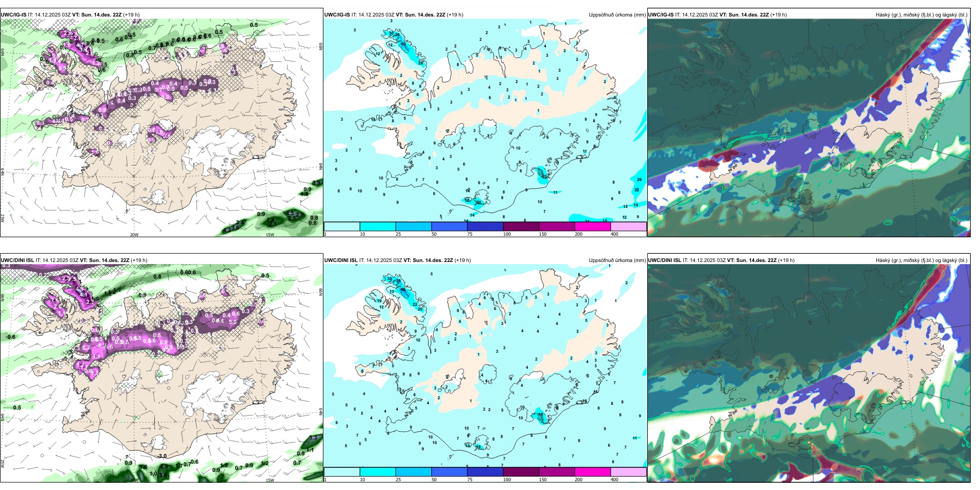Pick the sky blue 25–50 swatch in DINI ISL legend

[x=414, y=472]
